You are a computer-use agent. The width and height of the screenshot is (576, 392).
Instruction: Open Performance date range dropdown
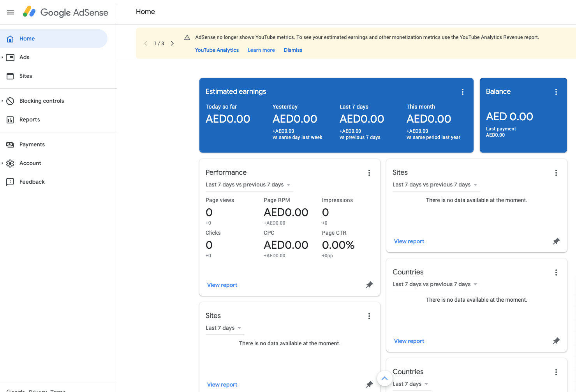249,185
